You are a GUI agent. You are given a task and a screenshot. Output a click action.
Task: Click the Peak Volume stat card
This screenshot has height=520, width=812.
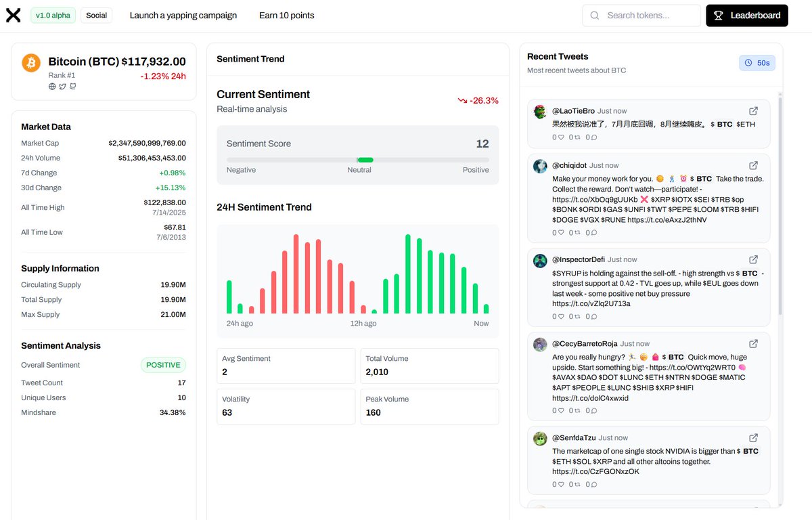pyautogui.click(x=430, y=406)
